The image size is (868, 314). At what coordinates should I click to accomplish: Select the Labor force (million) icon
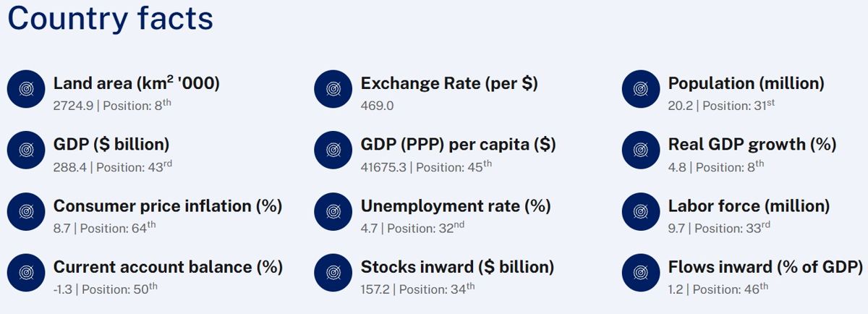640,212
